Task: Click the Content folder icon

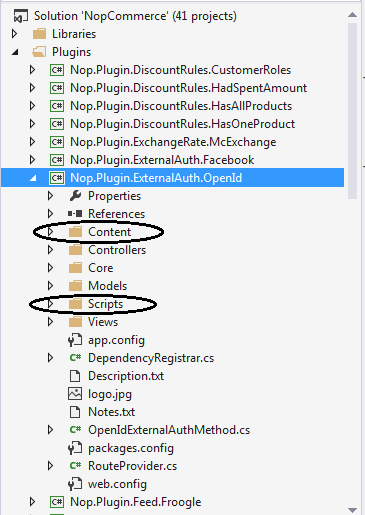Action: pyautogui.click(x=75, y=232)
